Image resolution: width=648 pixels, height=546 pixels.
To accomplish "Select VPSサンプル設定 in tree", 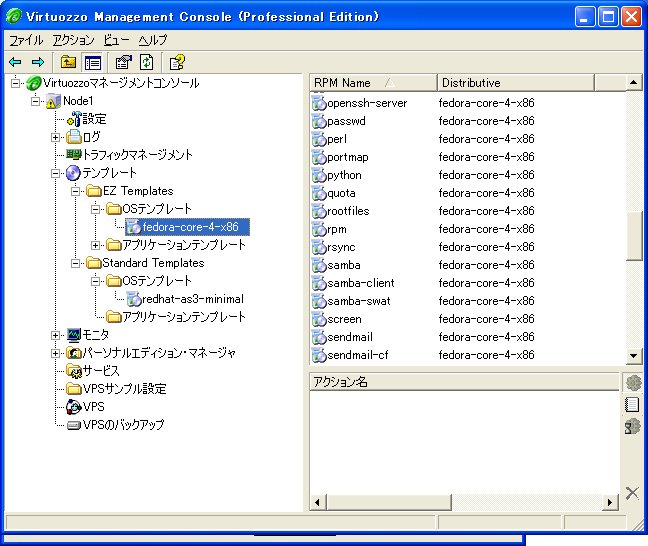I will pos(124,389).
